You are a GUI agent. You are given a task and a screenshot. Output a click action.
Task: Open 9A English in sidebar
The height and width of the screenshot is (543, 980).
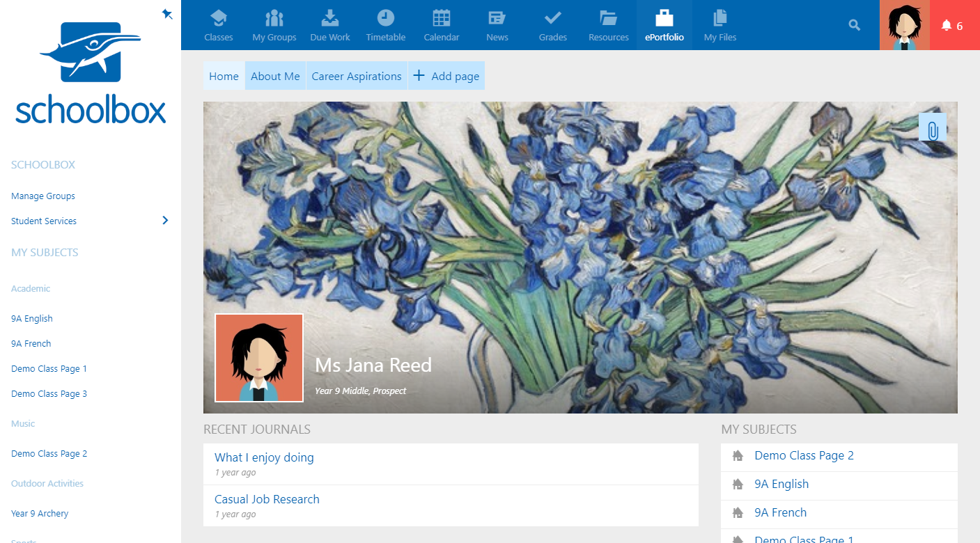tap(32, 319)
